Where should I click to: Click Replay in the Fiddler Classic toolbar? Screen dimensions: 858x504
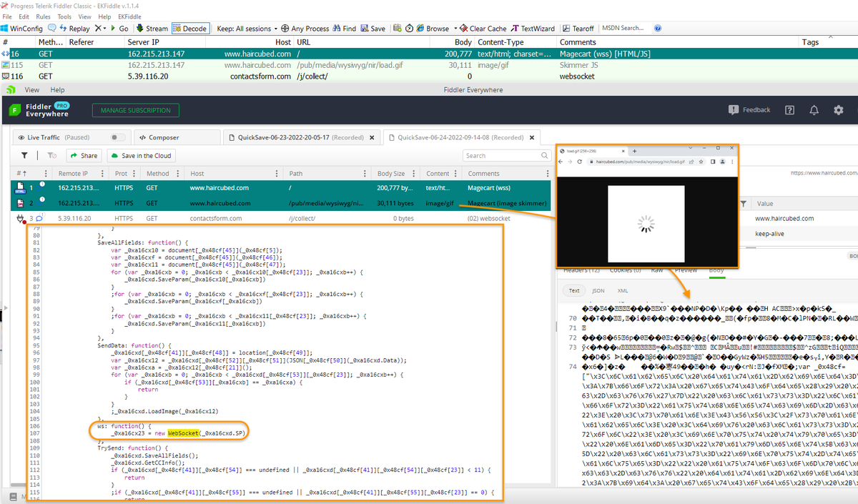[74, 29]
